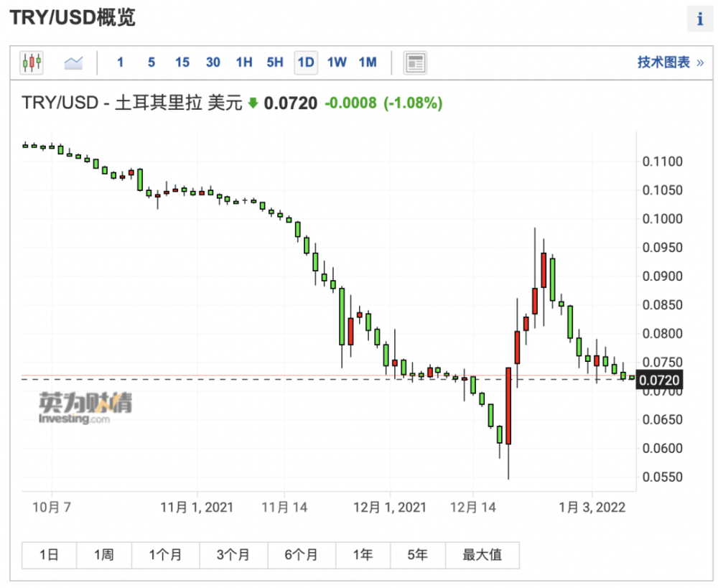The width and height of the screenshot is (718, 588).
Task: Select the 最大值 range button
Action: [482, 555]
